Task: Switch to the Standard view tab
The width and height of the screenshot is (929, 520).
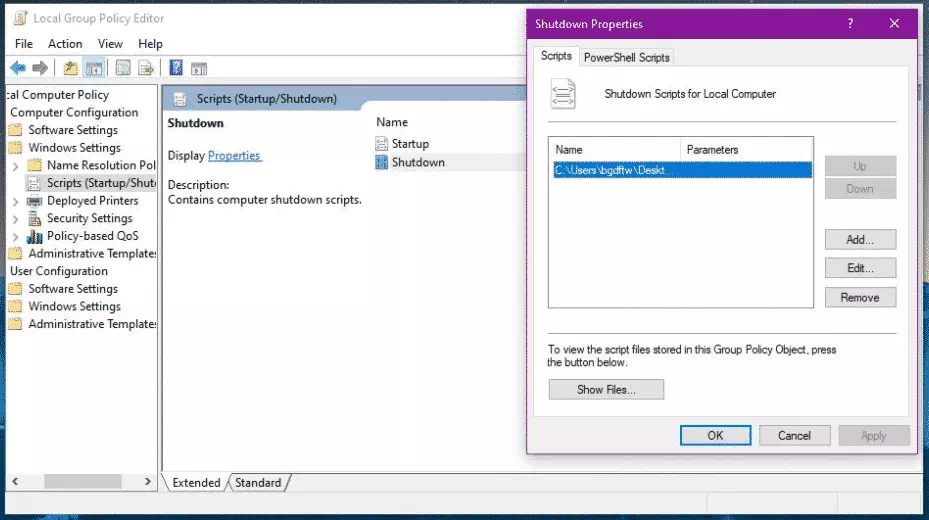Action: [x=258, y=483]
